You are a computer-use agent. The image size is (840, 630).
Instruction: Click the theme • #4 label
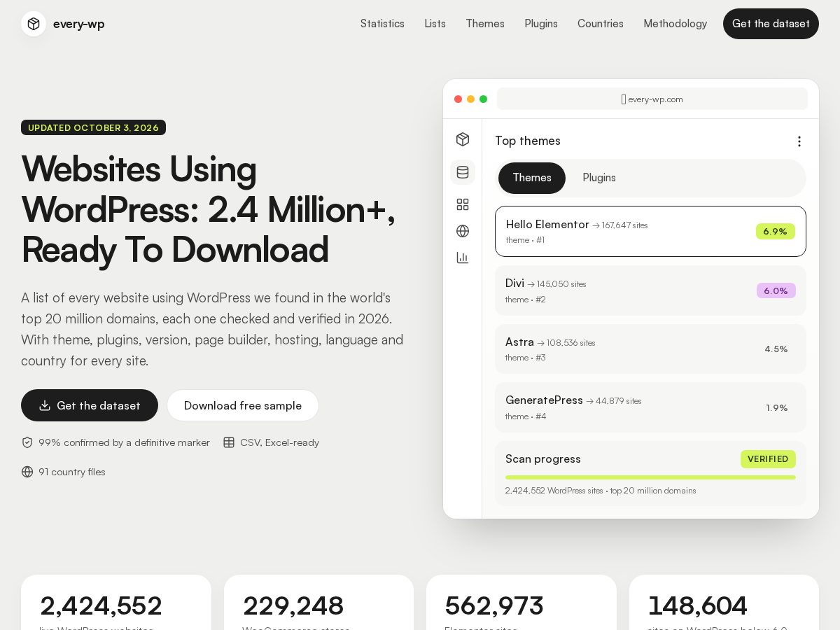pyautogui.click(x=526, y=416)
